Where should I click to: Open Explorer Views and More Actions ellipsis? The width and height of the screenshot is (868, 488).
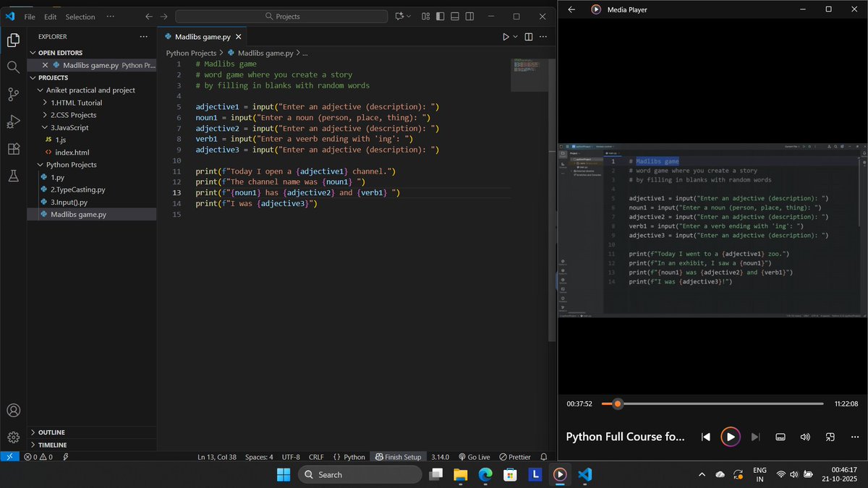point(143,36)
